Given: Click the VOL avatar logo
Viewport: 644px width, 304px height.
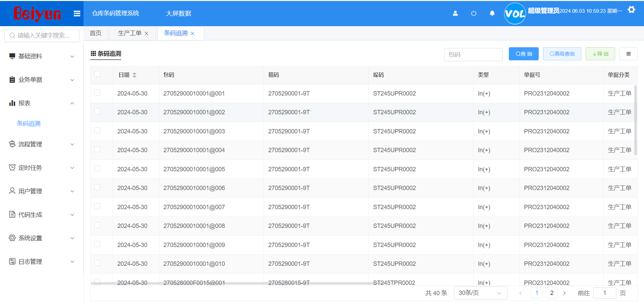Looking at the screenshot, I should [515, 13].
